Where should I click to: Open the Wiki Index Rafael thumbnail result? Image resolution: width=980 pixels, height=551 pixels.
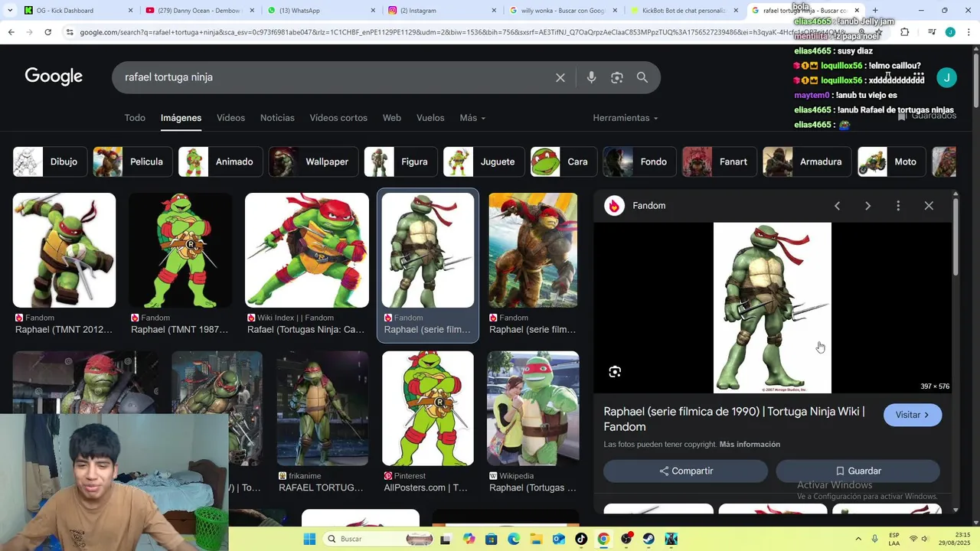point(307,250)
